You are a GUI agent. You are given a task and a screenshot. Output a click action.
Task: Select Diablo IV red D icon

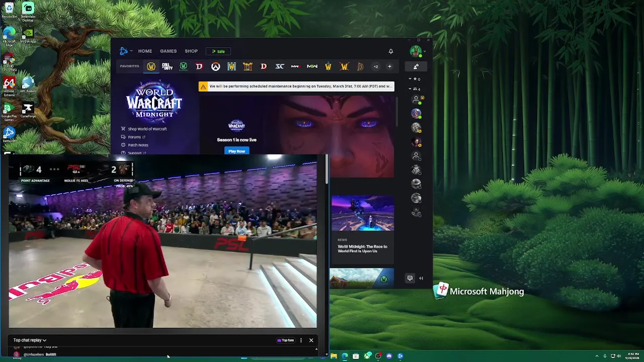pyautogui.click(x=199, y=66)
